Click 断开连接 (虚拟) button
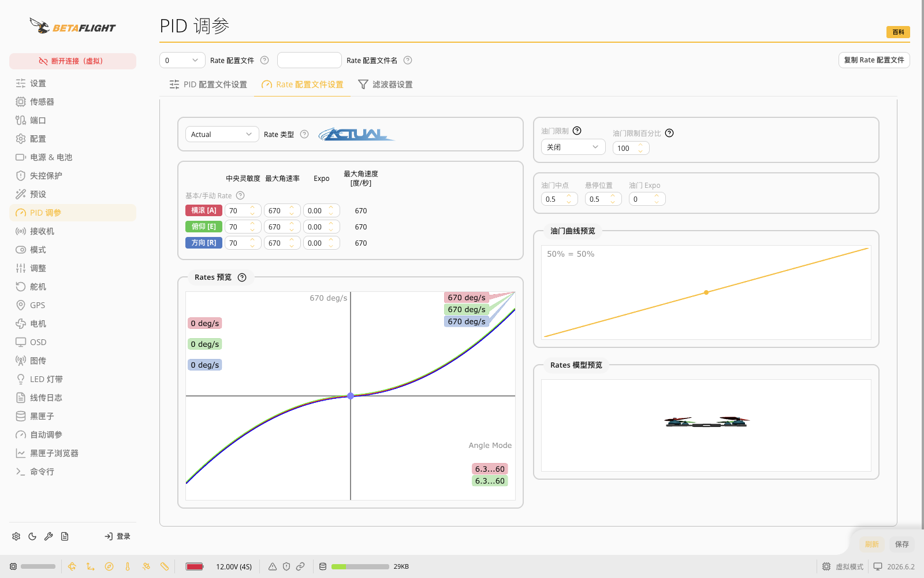Screen dimensions: 924x578 tap(73, 61)
